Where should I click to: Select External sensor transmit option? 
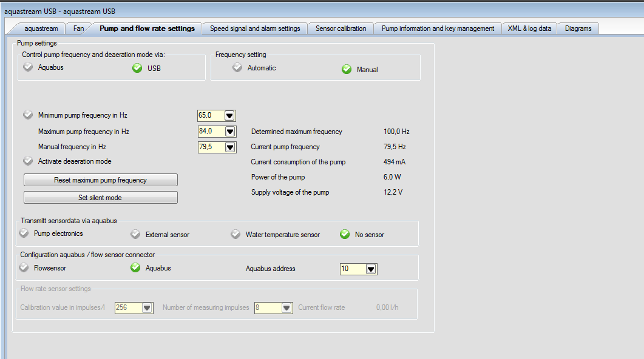pyautogui.click(x=135, y=234)
